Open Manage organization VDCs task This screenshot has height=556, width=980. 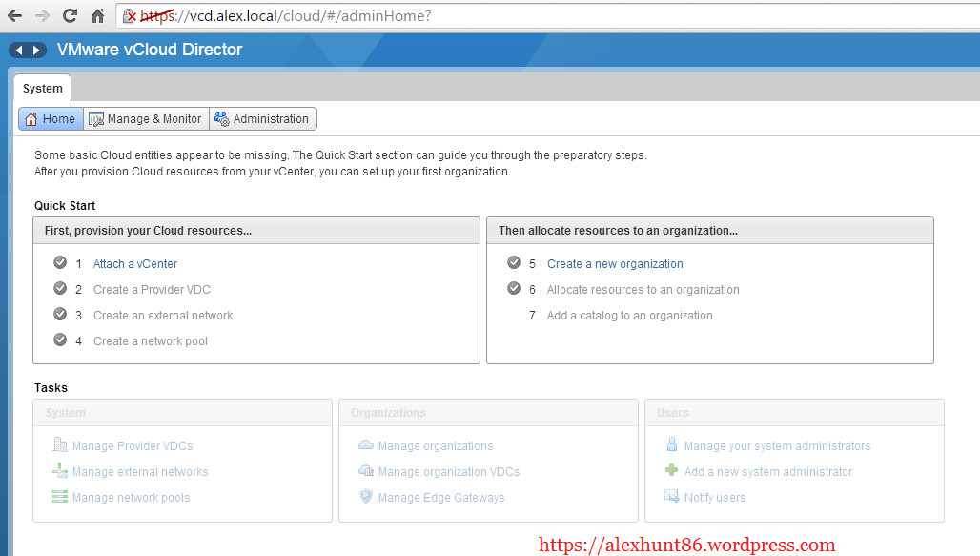449,471
